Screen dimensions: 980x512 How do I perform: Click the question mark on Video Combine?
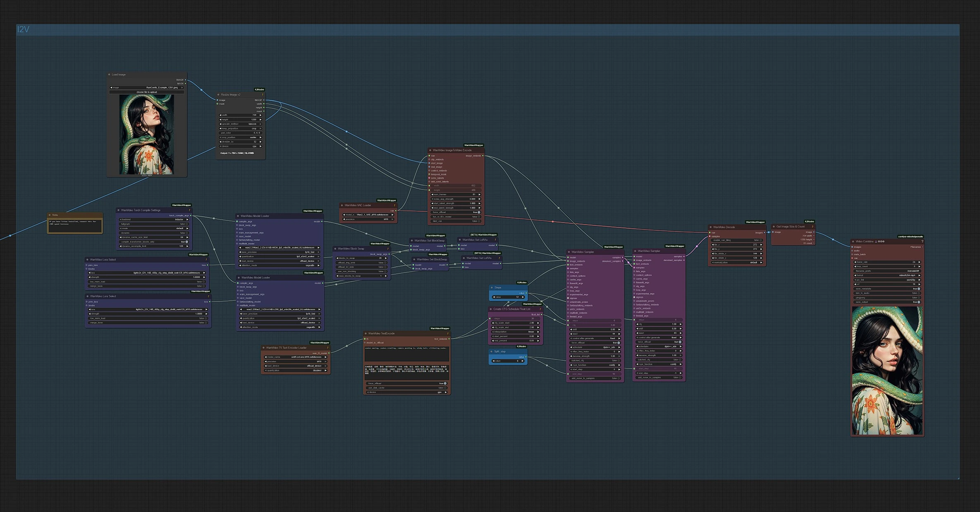point(922,242)
